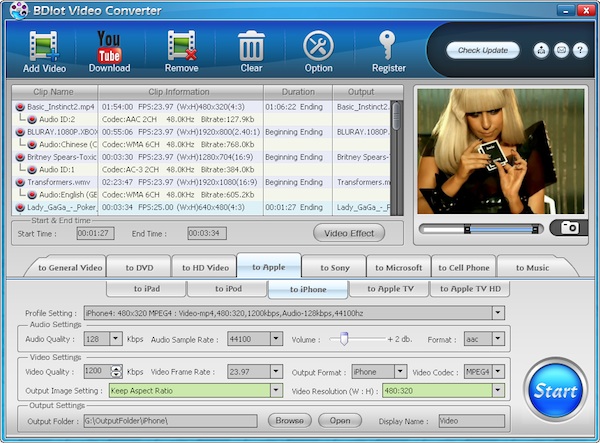Viewport: 600px width, 443px height.
Task: Click the big blue Start button
Action: click(555, 390)
